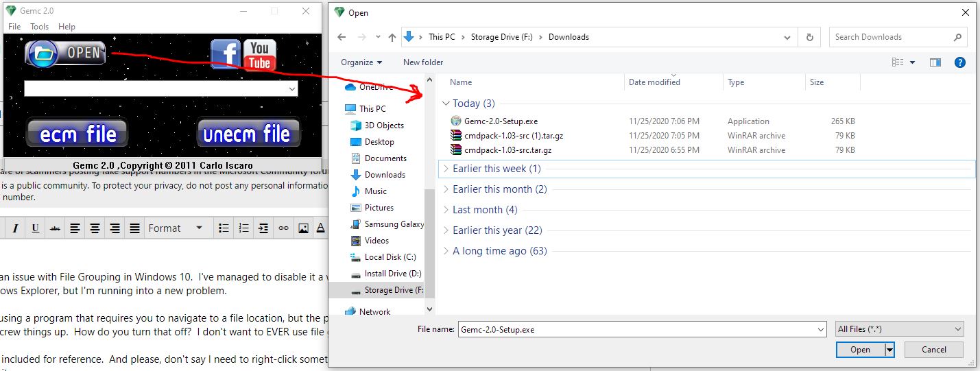
Task: Open the Help menu in Gemc
Action: tap(67, 27)
